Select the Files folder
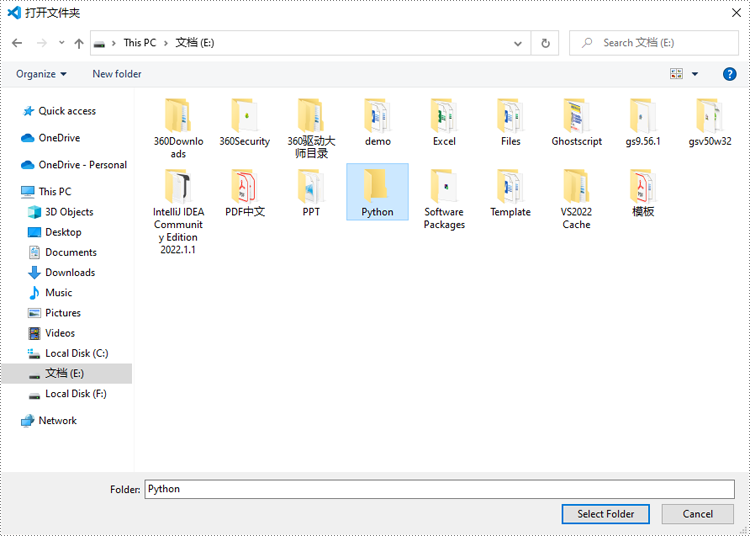Image resolution: width=750 pixels, height=536 pixels. (x=510, y=122)
